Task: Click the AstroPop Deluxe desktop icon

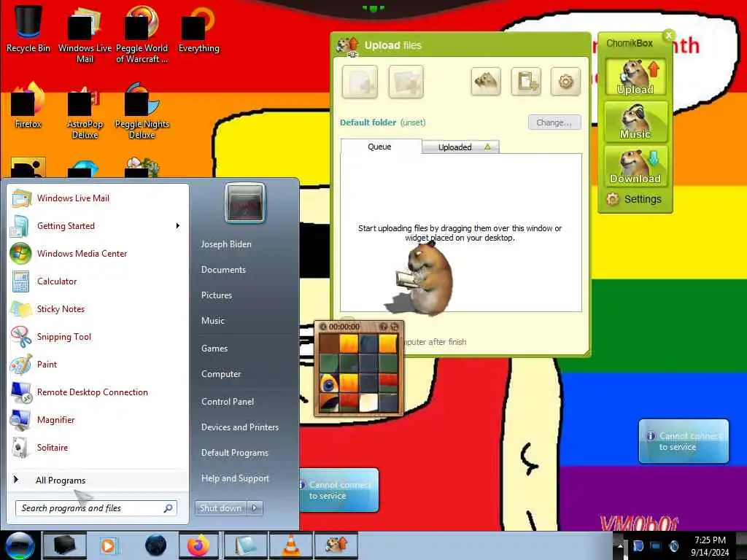Action: coord(85,111)
